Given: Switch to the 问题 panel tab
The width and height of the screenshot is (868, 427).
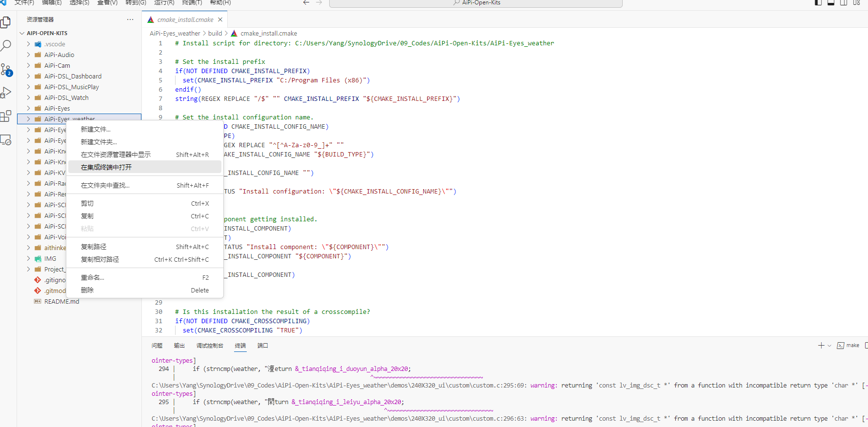Looking at the screenshot, I should pyautogui.click(x=157, y=346).
